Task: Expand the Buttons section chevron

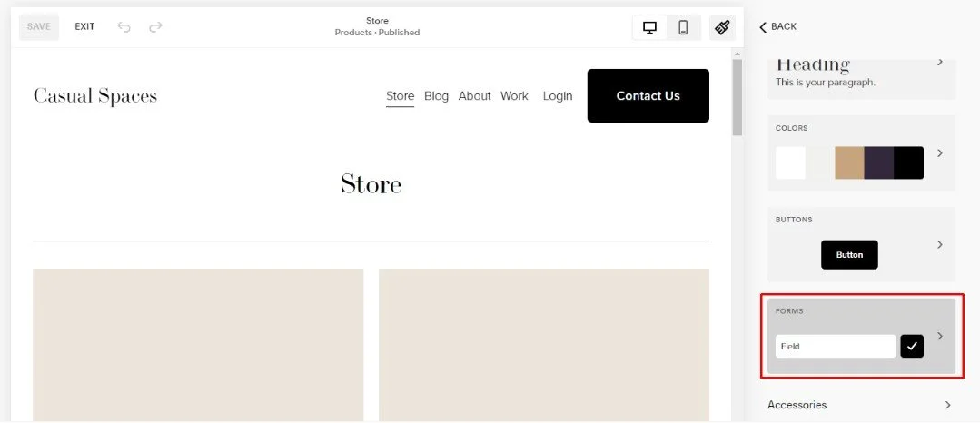Action: click(x=940, y=244)
